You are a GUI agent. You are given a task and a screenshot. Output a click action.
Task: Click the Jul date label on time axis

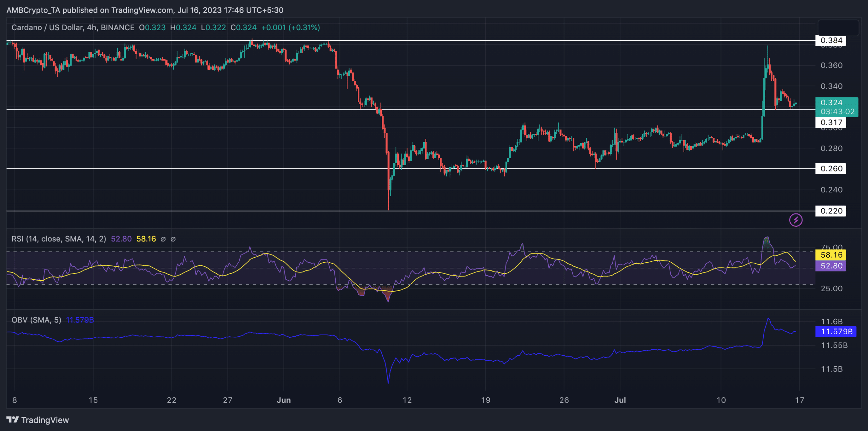620,400
